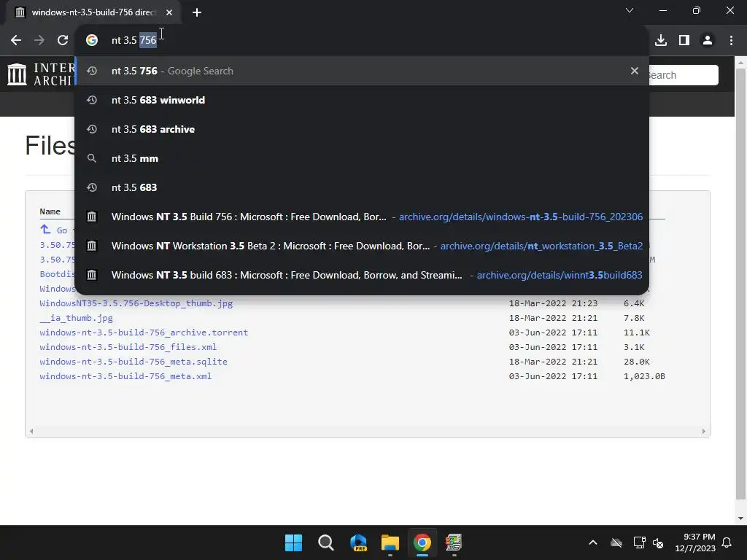Image resolution: width=747 pixels, height=560 pixels.
Task: Click the date '18-Mar-2022 21:23'
Action: click(x=553, y=303)
